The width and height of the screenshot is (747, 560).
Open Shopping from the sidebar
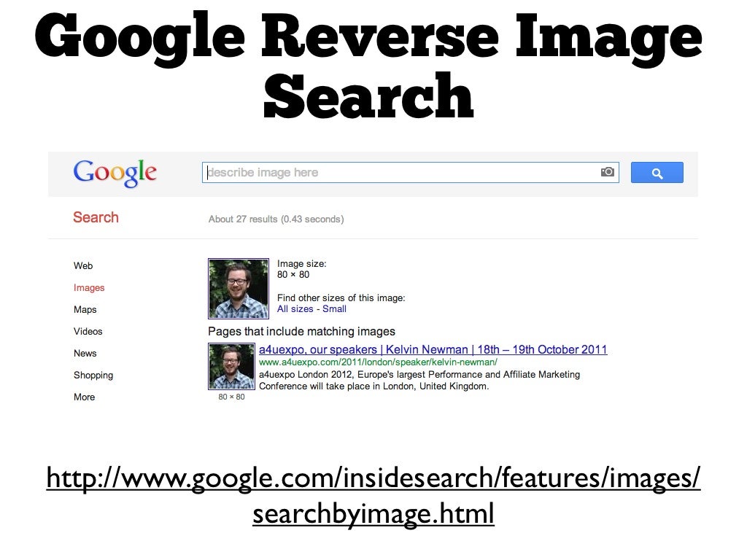[x=93, y=376]
